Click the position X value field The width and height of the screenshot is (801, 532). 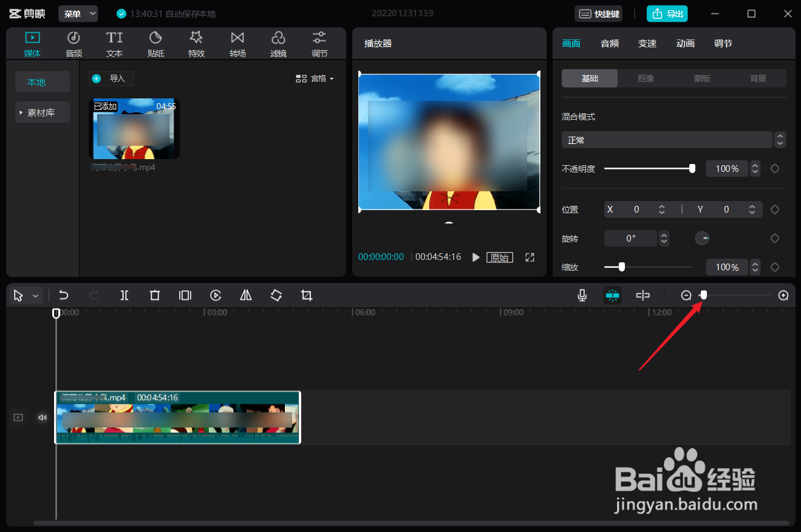tap(637, 210)
